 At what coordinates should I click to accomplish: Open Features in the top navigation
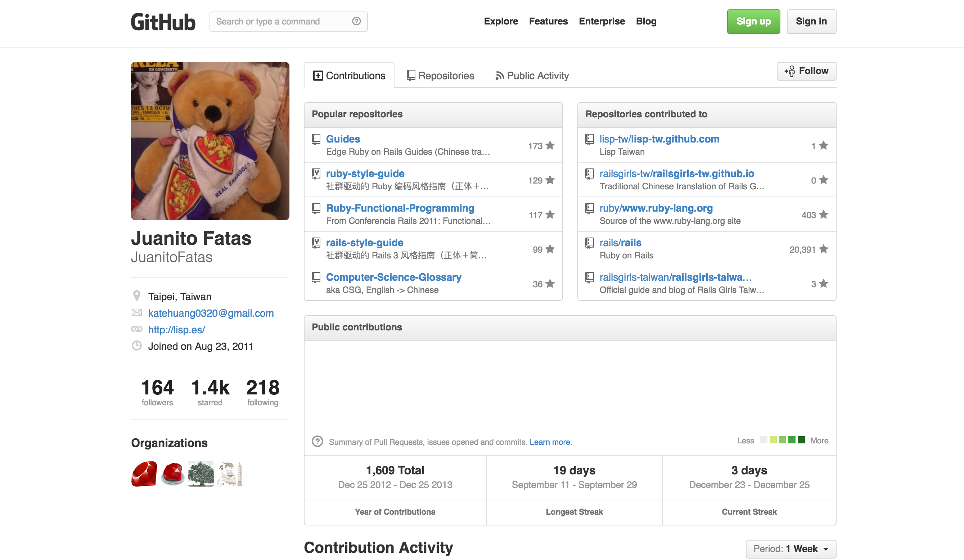click(x=548, y=22)
